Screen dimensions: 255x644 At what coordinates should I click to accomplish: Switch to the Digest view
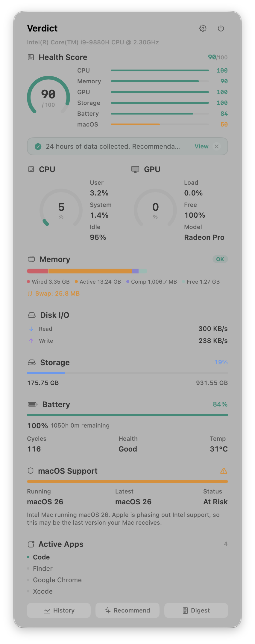click(x=196, y=610)
